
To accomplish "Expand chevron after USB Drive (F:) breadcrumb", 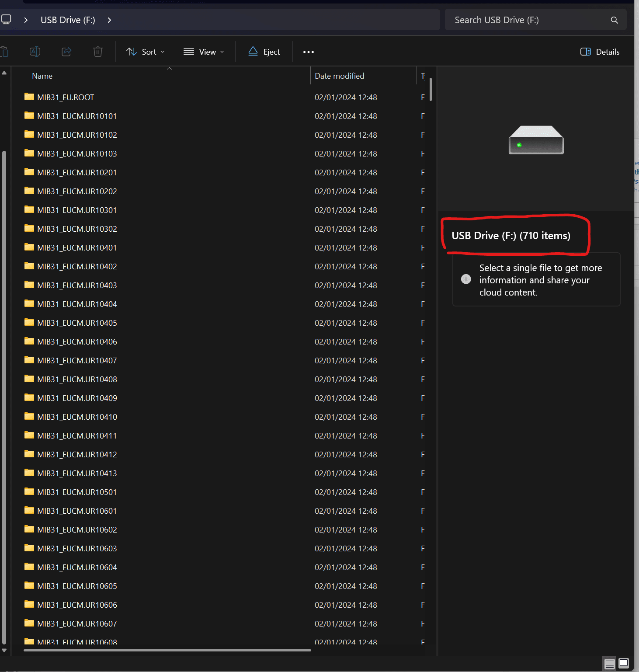I will [x=109, y=20].
